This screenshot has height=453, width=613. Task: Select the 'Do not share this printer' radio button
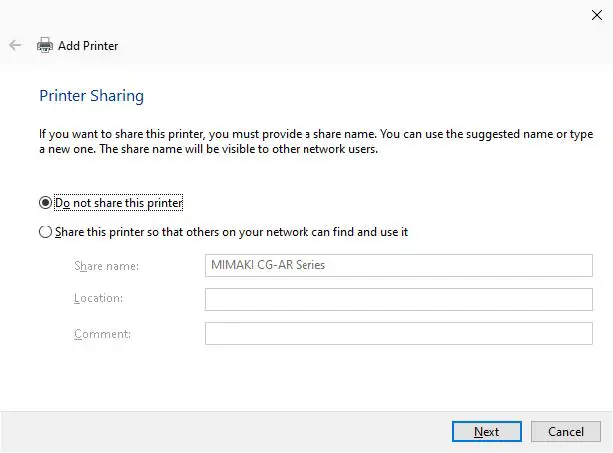45,203
